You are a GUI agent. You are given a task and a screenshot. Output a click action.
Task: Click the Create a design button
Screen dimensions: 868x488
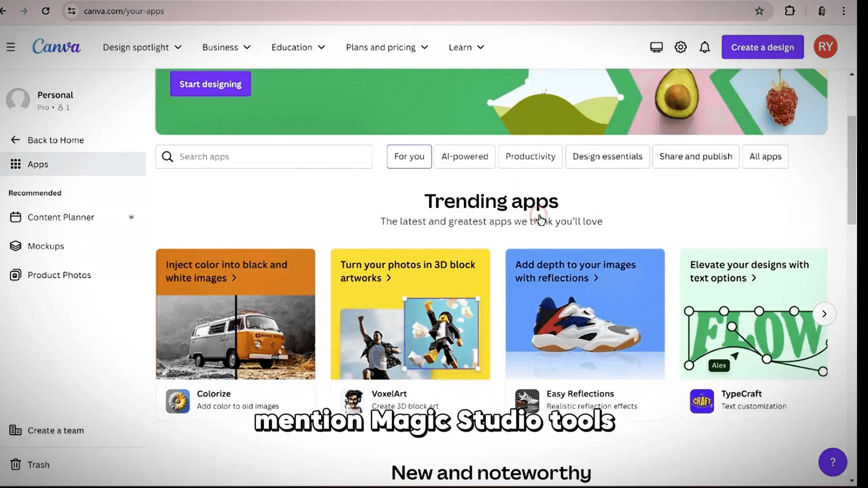click(x=763, y=47)
